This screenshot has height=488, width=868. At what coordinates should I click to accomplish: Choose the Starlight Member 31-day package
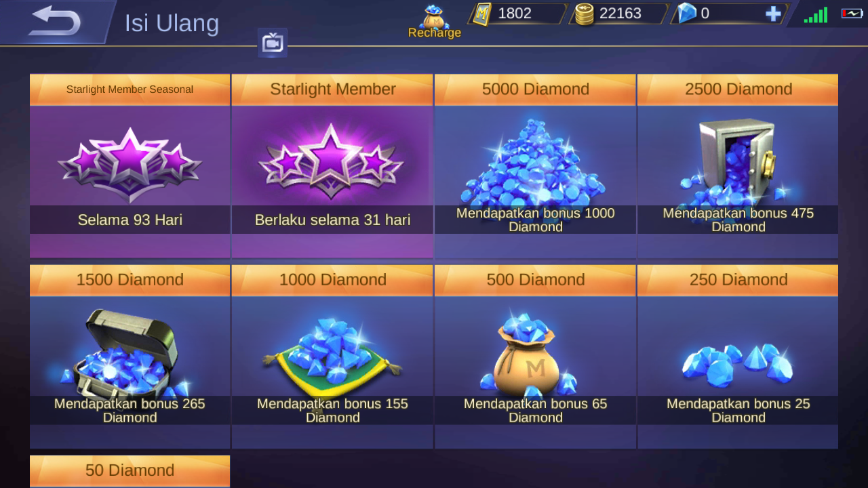(332, 166)
